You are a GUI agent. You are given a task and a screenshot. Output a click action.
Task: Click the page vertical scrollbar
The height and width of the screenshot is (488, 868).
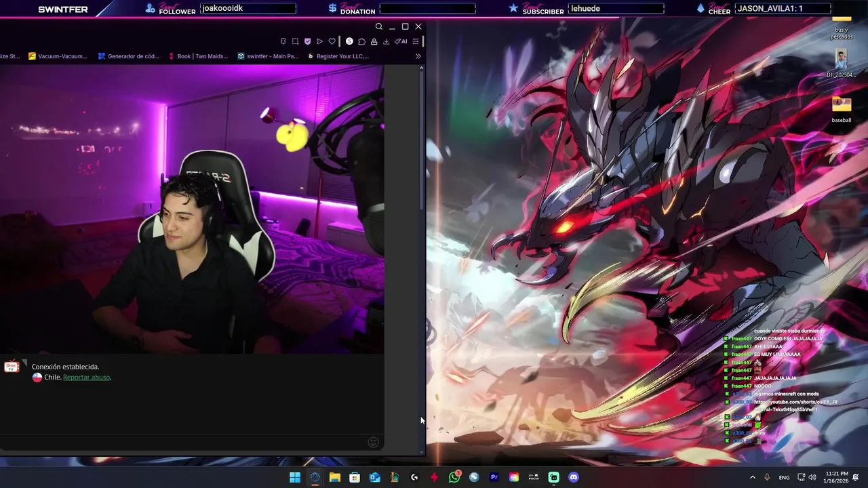421,260
